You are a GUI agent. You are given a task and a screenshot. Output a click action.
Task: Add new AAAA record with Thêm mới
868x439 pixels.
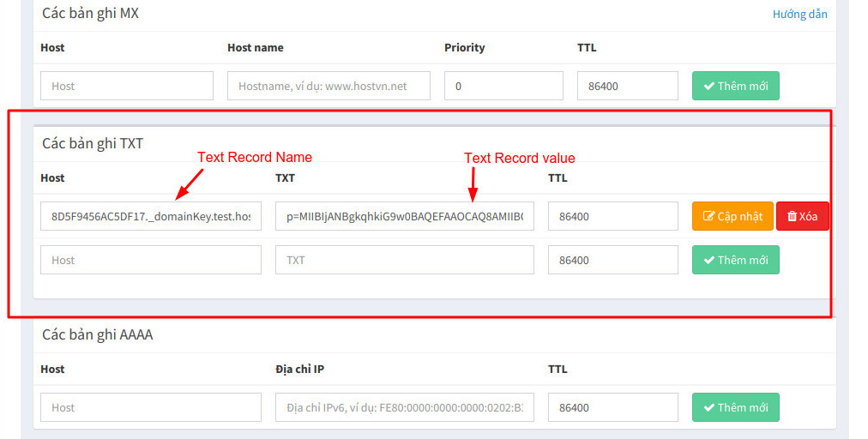pos(735,407)
